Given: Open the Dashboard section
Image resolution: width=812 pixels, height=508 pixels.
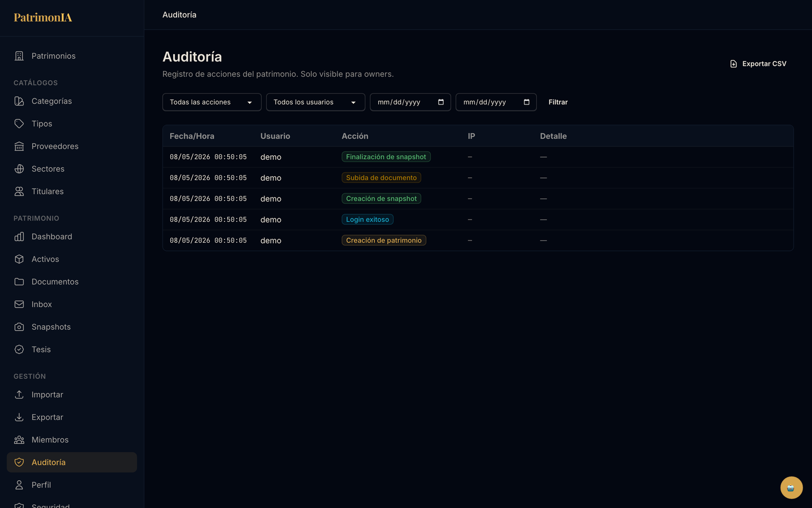Looking at the screenshot, I should 72,237.
